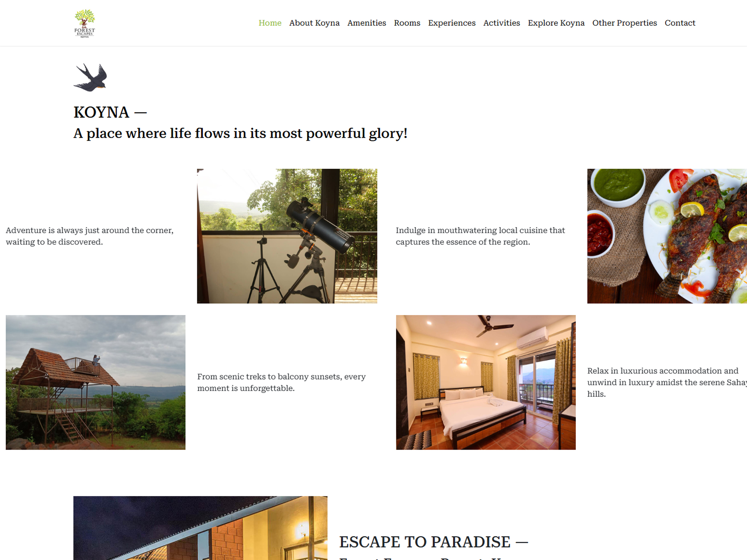747x560 pixels.
Task: Open the fried fish cuisine photo
Action: (x=667, y=236)
